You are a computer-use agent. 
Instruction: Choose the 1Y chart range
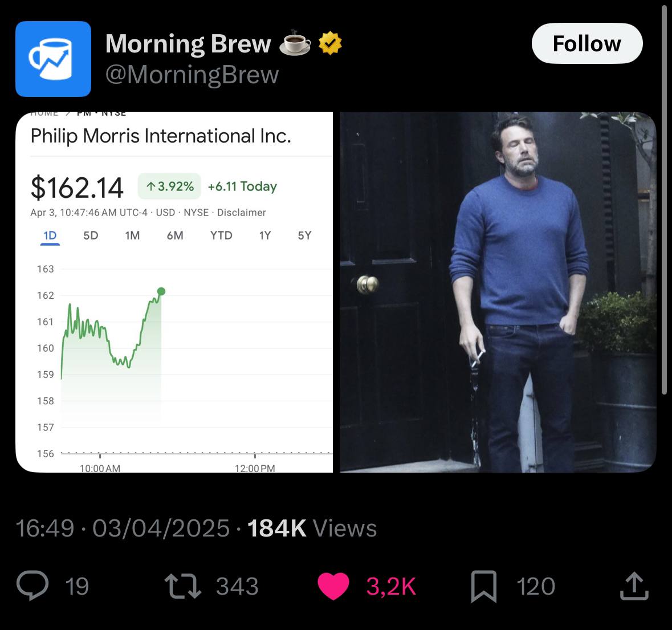point(264,235)
